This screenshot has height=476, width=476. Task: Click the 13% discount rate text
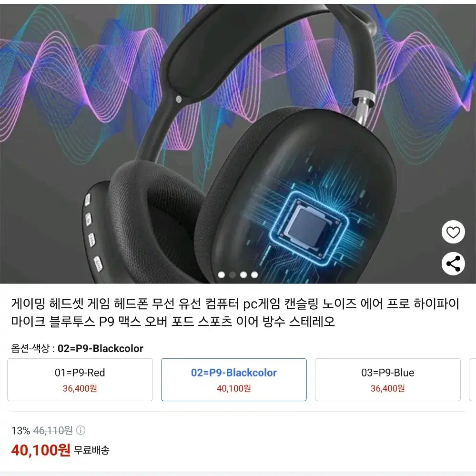(20, 430)
